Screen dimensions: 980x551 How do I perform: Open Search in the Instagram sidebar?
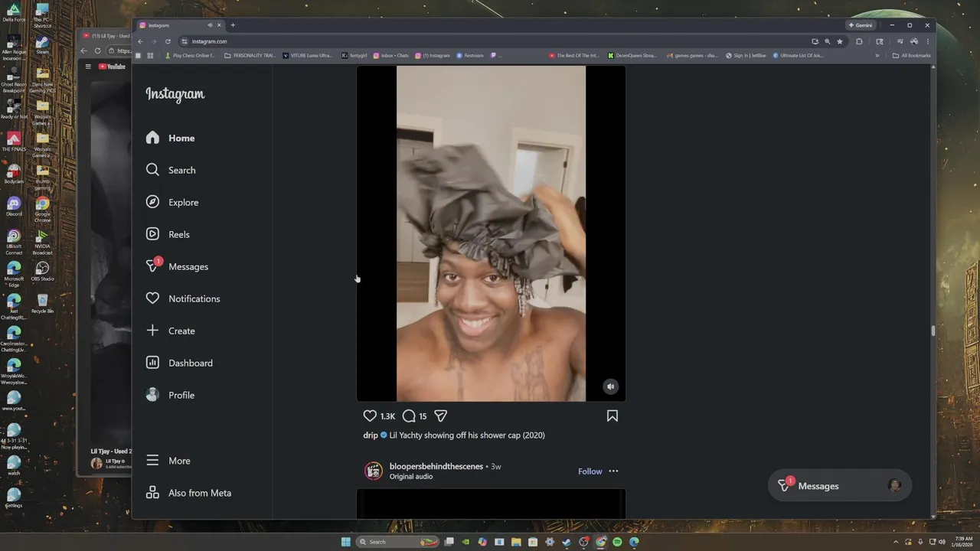[x=171, y=170]
